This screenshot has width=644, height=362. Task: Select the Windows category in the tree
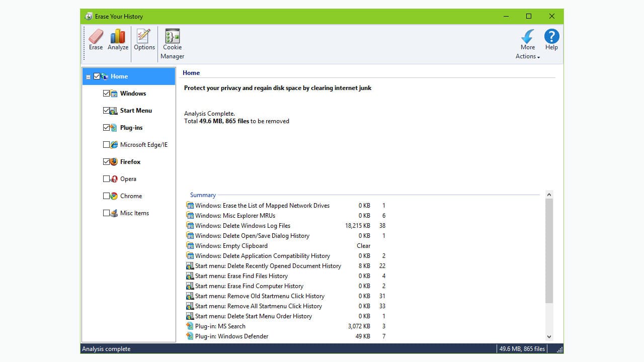click(133, 93)
